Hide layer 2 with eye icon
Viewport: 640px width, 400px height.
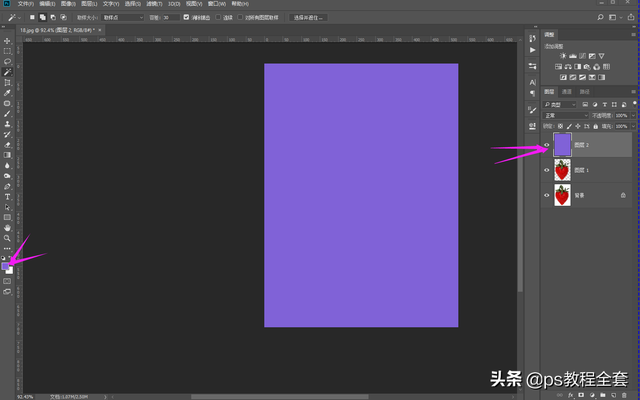547,145
